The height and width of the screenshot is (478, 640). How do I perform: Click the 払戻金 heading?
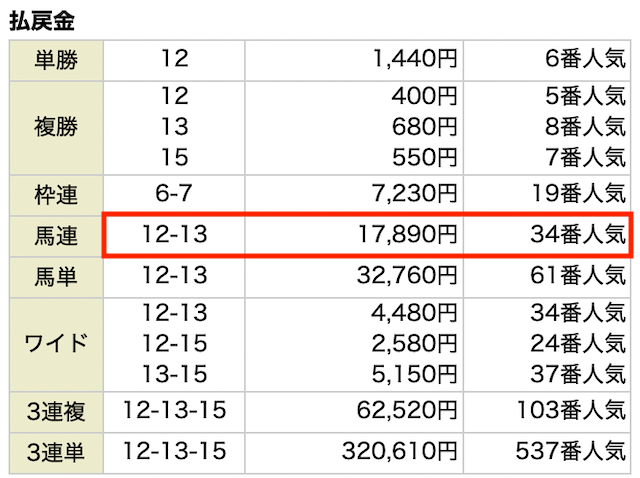(42, 21)
